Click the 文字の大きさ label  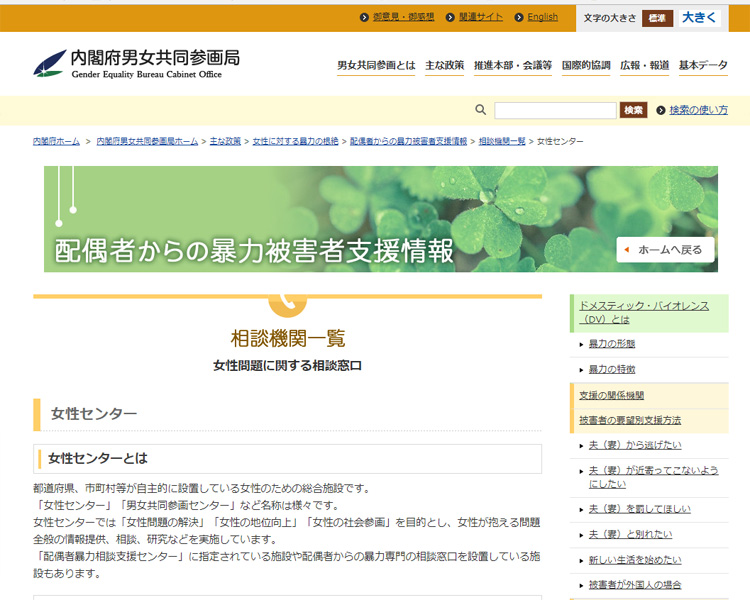coord(609,18)
